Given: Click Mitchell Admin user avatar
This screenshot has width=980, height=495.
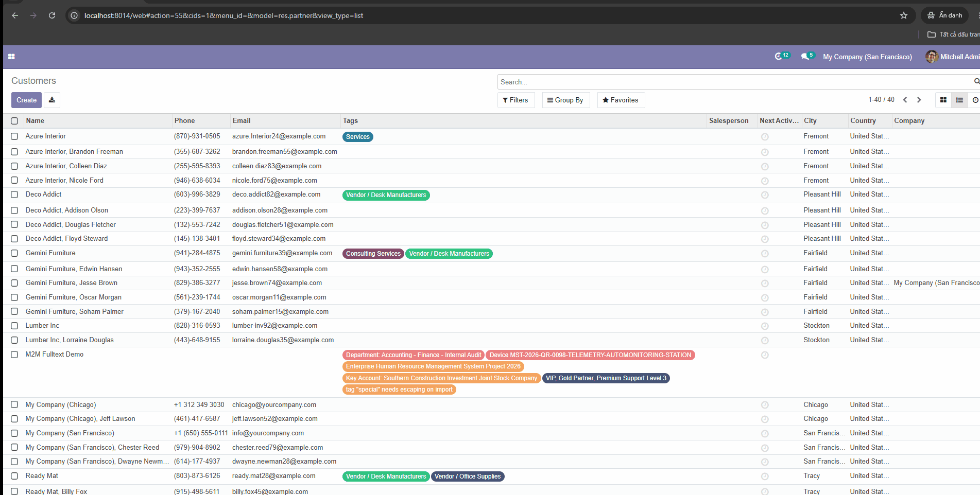Looking at the screenshot, I should [x=931, y=57].
